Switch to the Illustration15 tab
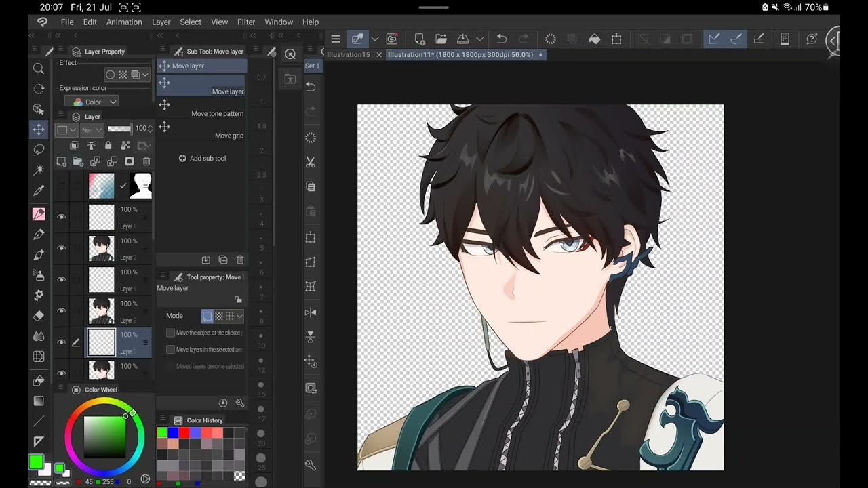 coord(348,54)
